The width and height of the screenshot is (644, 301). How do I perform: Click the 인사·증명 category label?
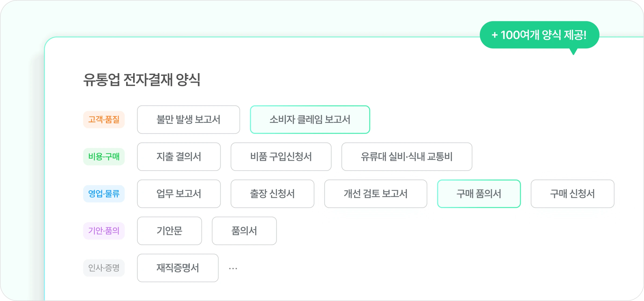coord(104,268)
